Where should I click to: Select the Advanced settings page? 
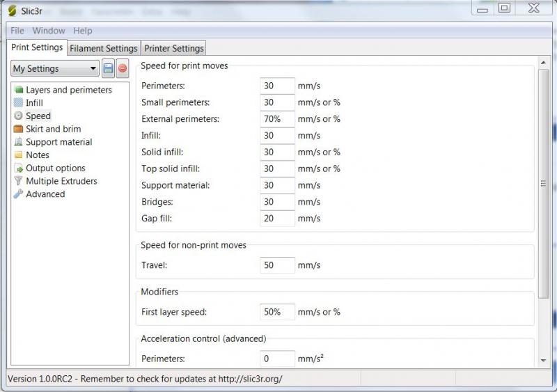pos(45,194)
